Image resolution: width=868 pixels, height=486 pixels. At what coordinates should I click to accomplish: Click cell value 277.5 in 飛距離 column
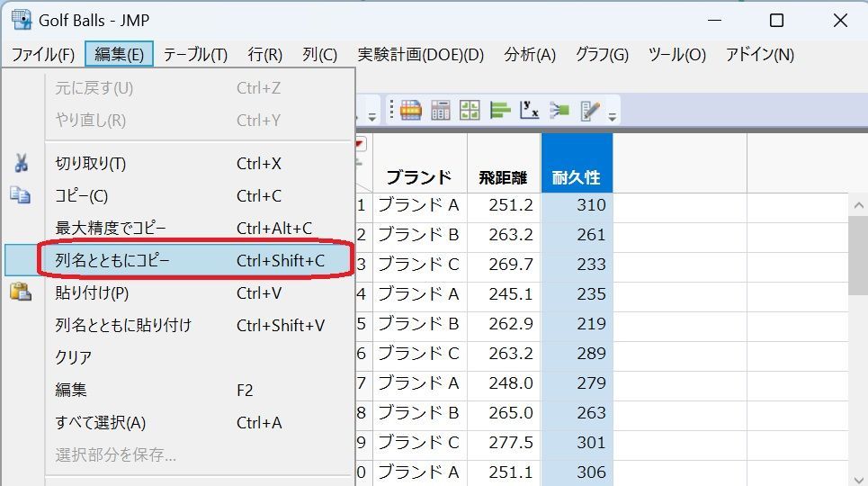click(504, 443)
